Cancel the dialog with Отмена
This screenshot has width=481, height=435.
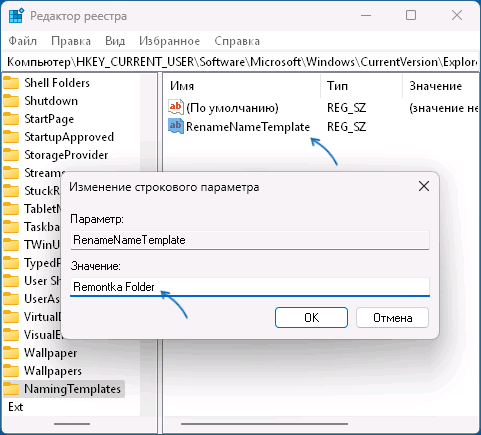(x=392, y=317)
